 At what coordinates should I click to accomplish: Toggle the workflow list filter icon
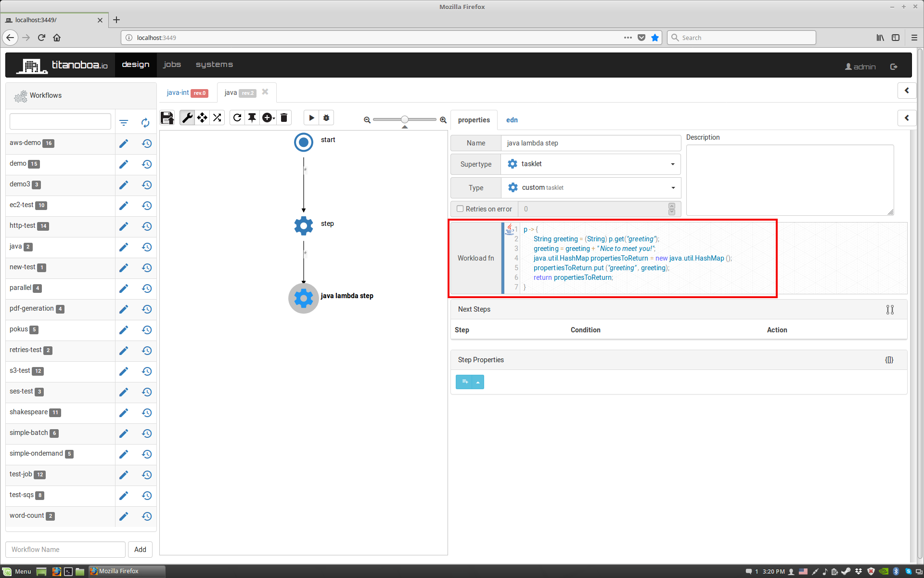pyautogui.click(x=124, y=123)
